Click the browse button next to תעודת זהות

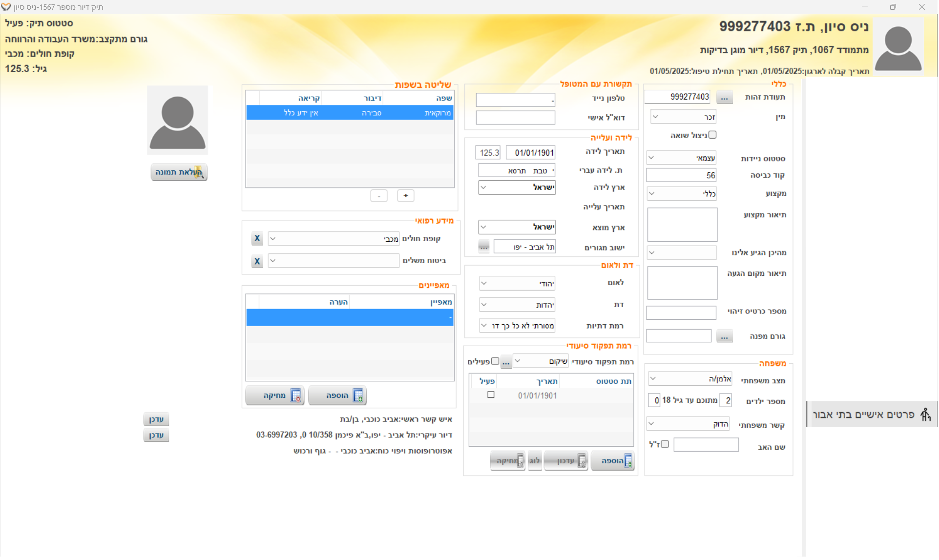(x=724, y=97)
